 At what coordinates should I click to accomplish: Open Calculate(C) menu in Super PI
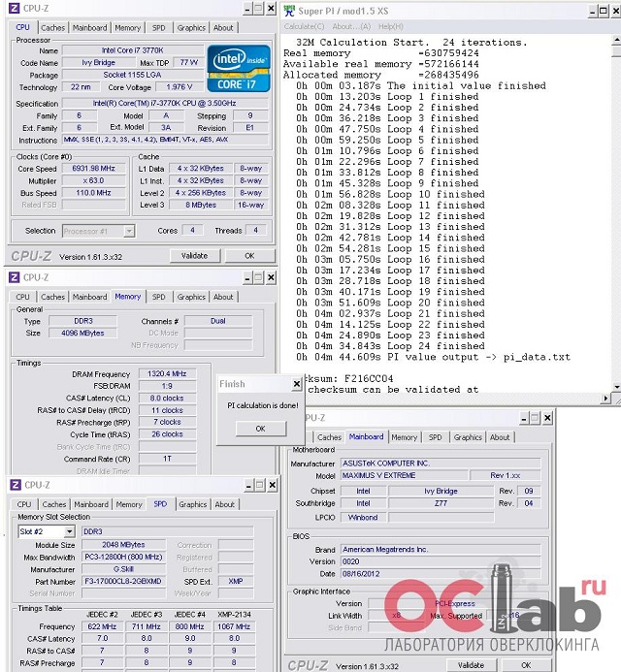[x=304, y=26]
